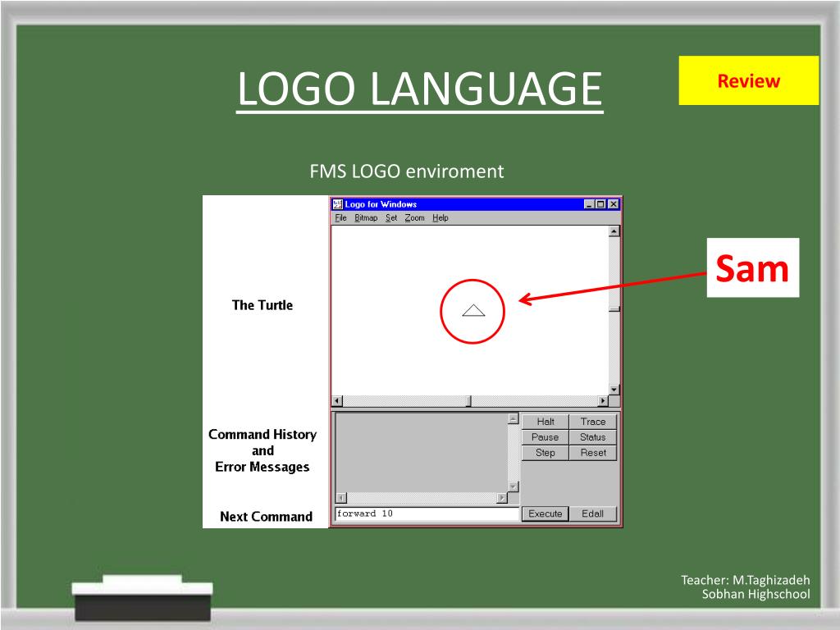The height and width of the screenshot is (630, 840).
Task: Click the command history up scroll arrow
Action: 514,419
